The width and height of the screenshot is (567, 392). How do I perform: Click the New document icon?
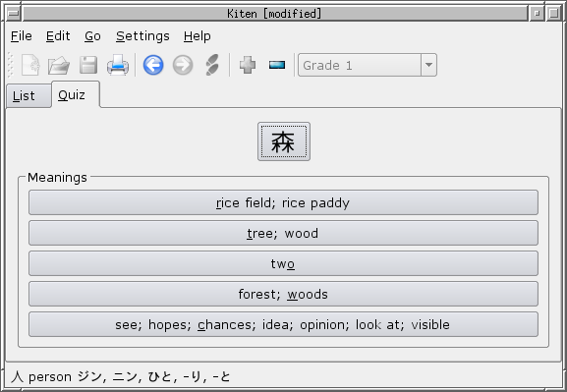[x=30, y=65]
